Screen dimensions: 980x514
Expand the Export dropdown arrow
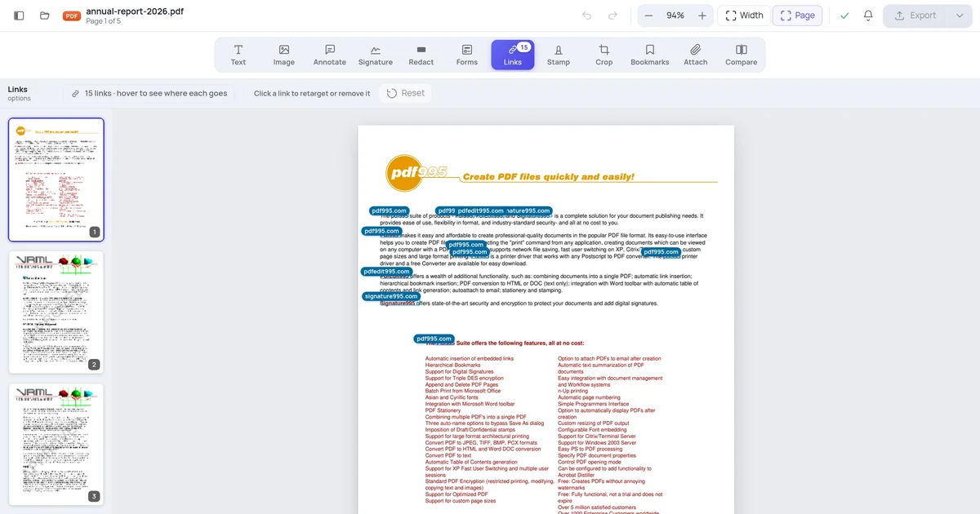959,16
